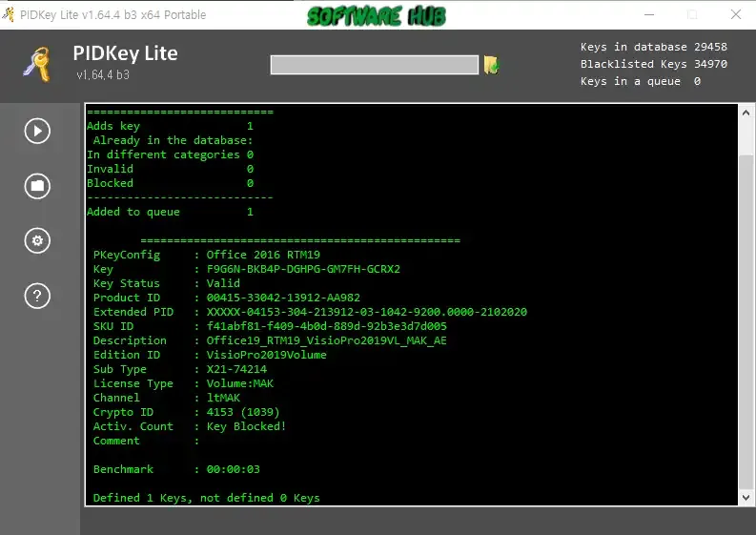
Task: Click the Sub Type X21-74214
Action: coord(236,369)
